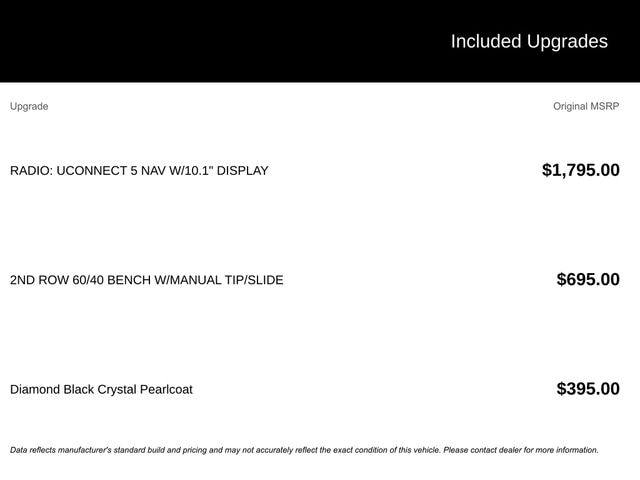Click the word "MSRP" in the column header
Screen dimensions: 640x480
pos(605,106)
